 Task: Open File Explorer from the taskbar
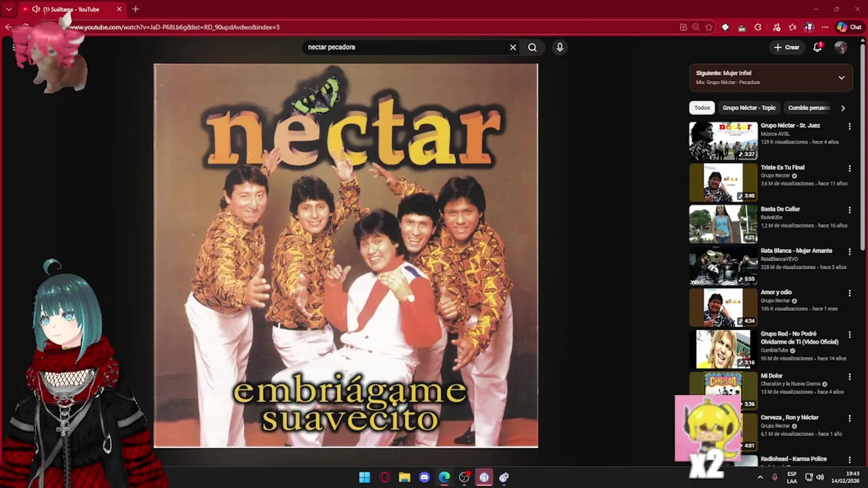[x=405, y=477]
